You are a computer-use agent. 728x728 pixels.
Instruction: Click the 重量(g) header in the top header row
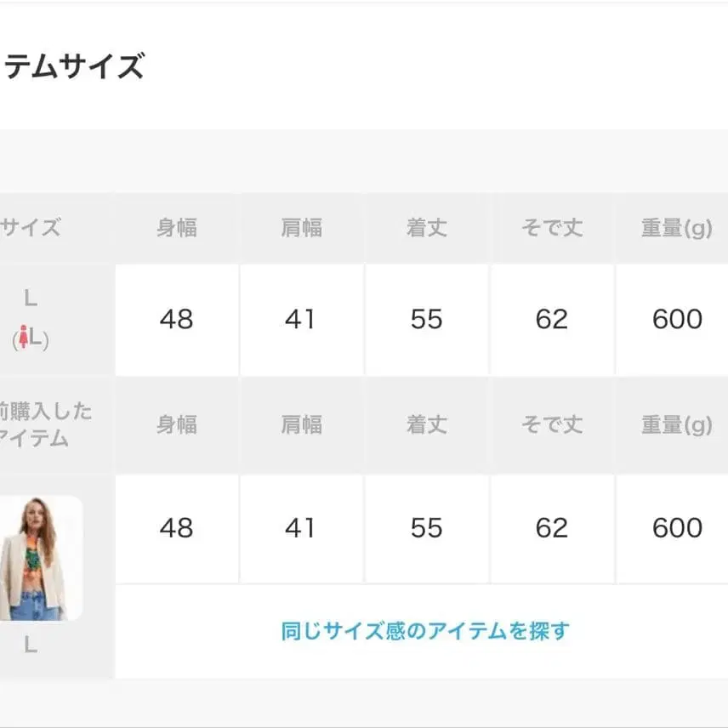click(676, 228)
